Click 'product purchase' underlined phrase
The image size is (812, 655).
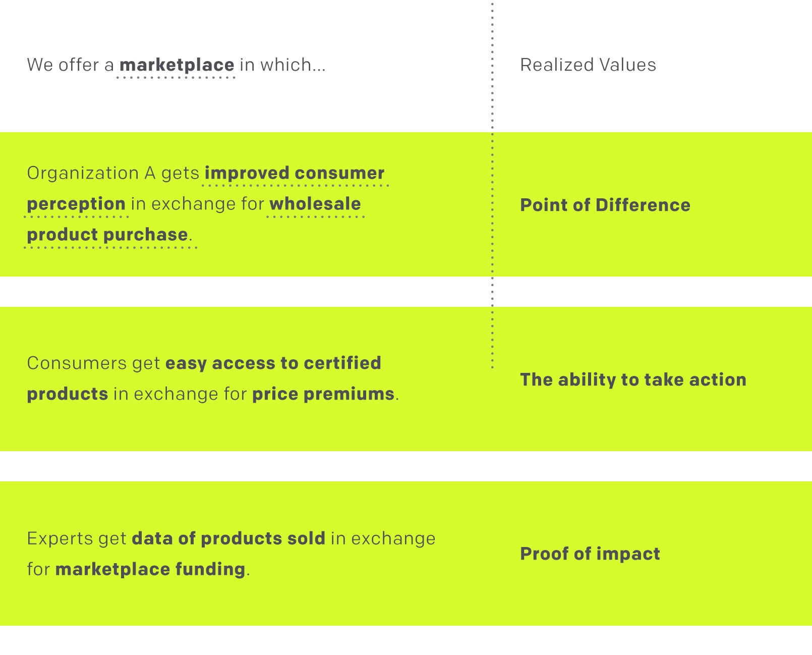click(107, 235)
